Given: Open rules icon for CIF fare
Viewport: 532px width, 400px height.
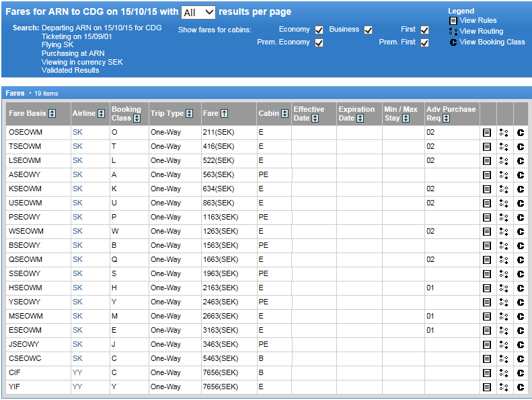Looking at the screenshot, I should [487, 373].
